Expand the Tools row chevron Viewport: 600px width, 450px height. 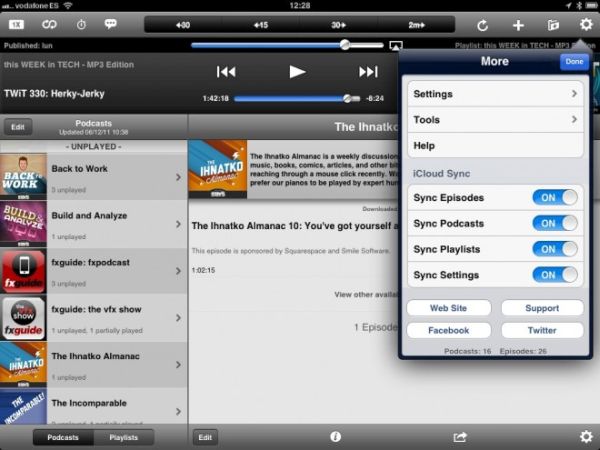point(574,119)
